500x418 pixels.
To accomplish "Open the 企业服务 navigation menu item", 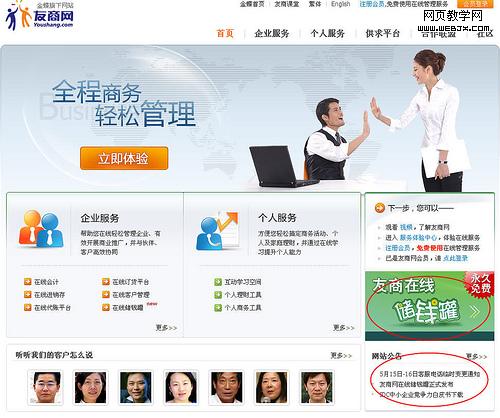I will (x=272, y=33).
